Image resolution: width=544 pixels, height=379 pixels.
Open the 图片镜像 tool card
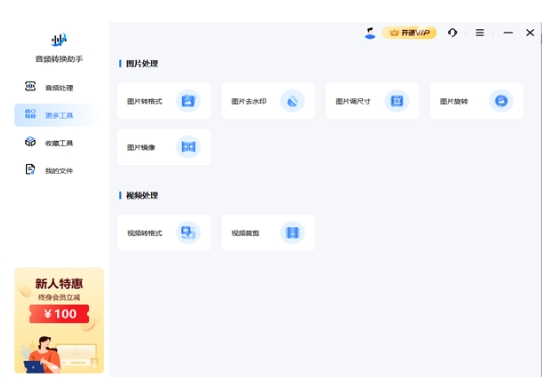[x=164, y=147]
